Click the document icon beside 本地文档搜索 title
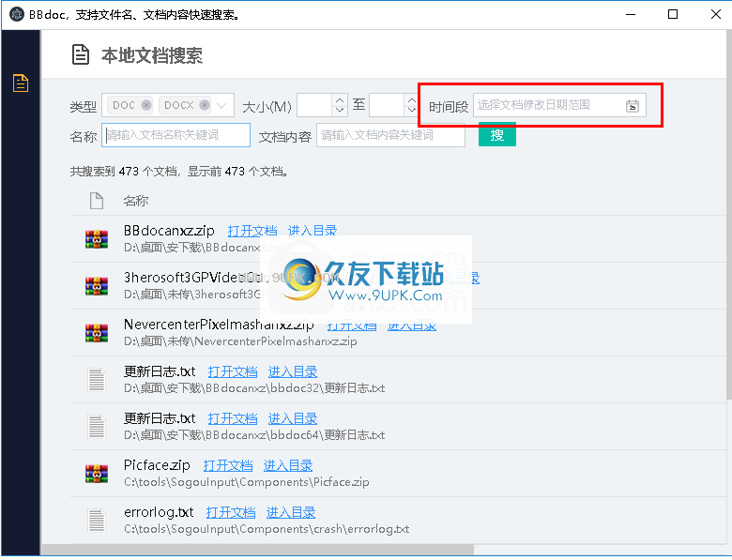 click(81, 54)
